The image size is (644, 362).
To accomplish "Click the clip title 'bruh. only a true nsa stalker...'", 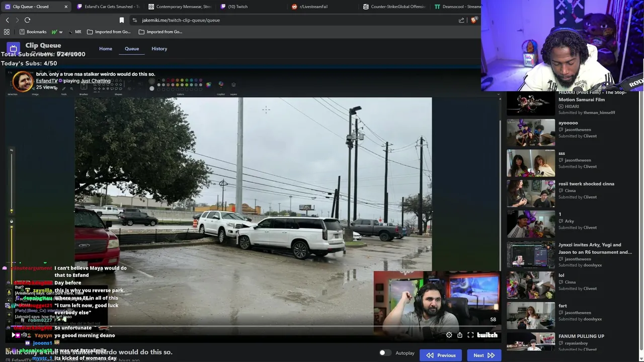I will pyautogui.click(x=96, y=74).
